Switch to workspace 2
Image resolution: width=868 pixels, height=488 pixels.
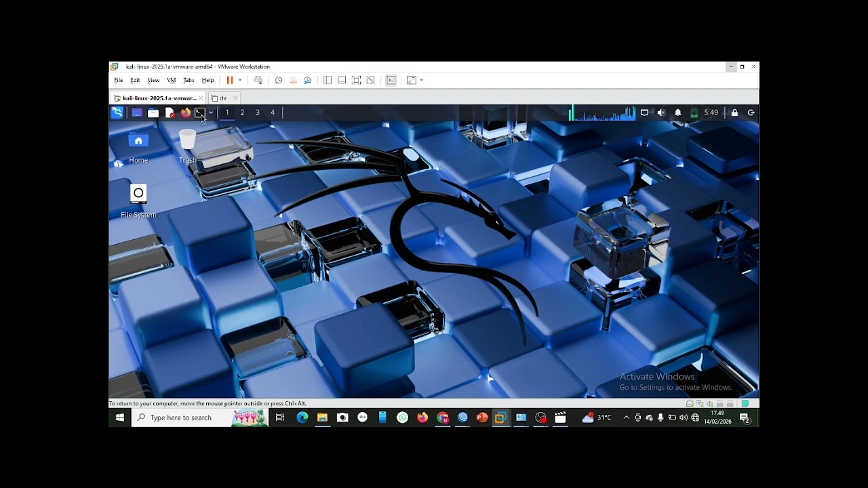pos(242,113)
